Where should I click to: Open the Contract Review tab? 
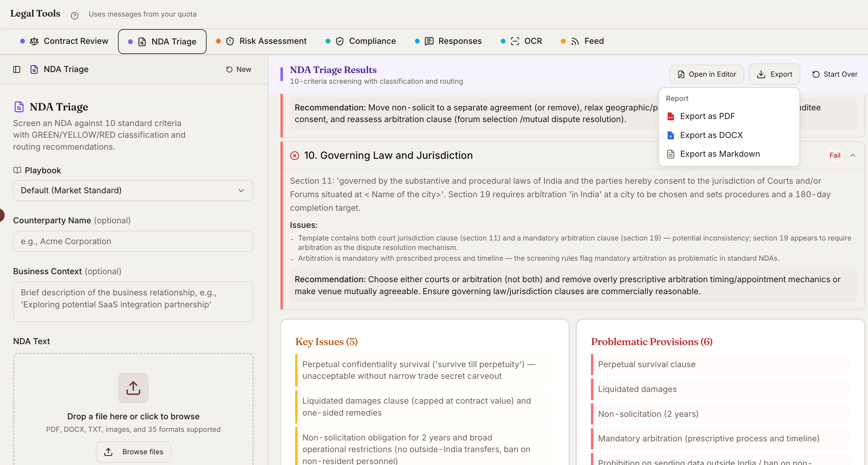64,41
